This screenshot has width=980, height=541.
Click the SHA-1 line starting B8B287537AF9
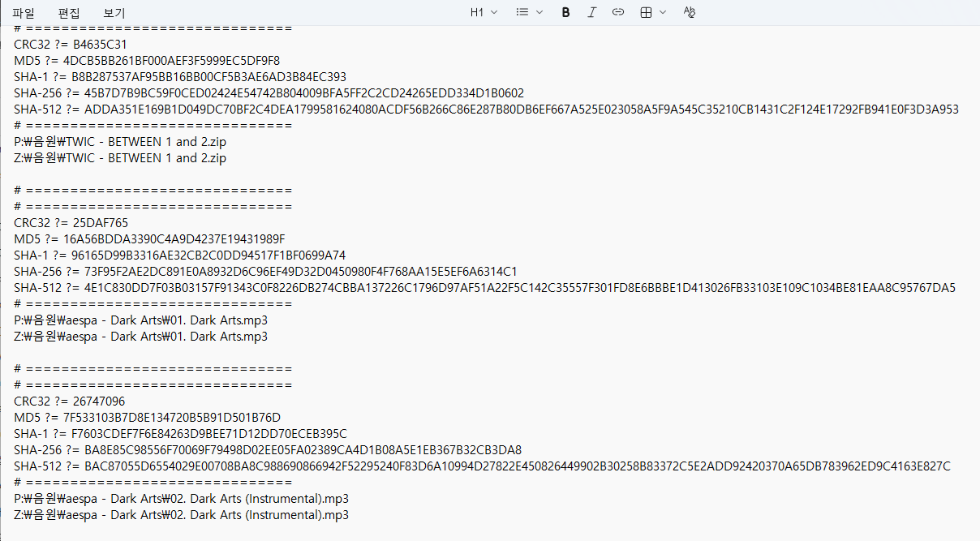pyautogui.click(x=180, y=77)
